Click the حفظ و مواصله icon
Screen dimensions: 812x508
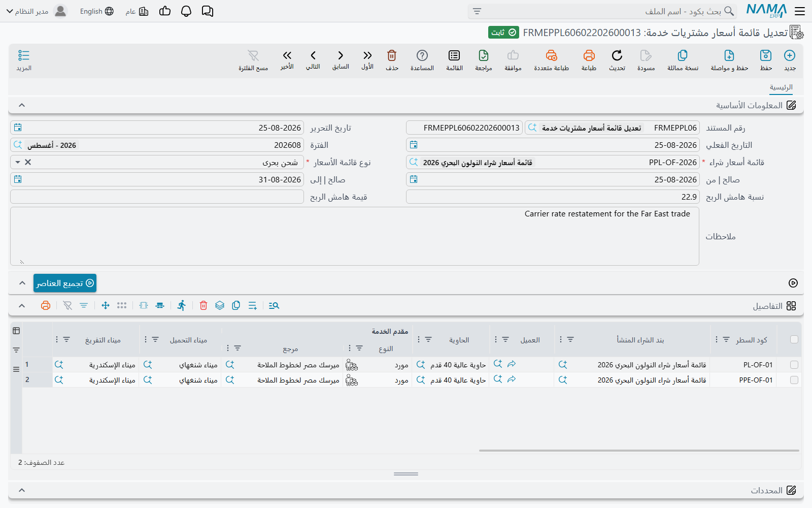tap(729, 55)
